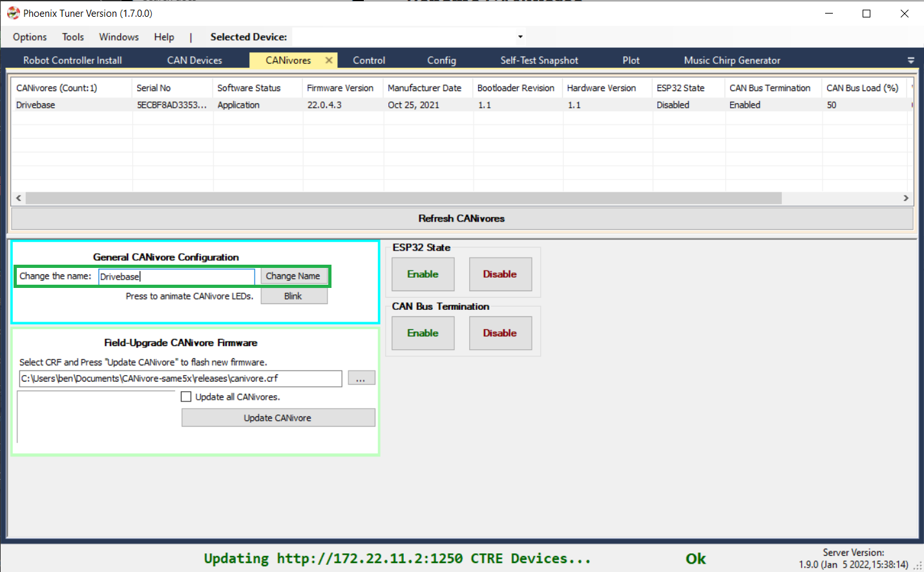
Task: Click the Server Version text in status bar
Action: pyautogui.click(x=854, y=558)
